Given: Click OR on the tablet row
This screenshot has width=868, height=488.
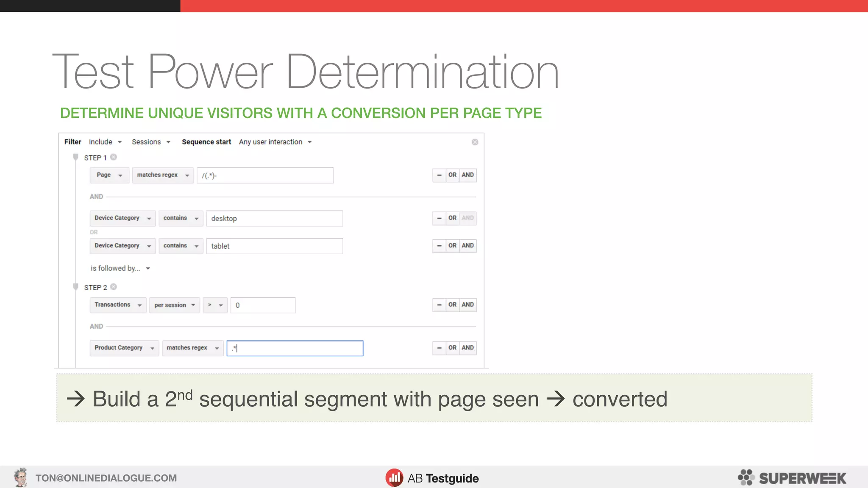Looking at the screenshot, I should tap(452, 246).
